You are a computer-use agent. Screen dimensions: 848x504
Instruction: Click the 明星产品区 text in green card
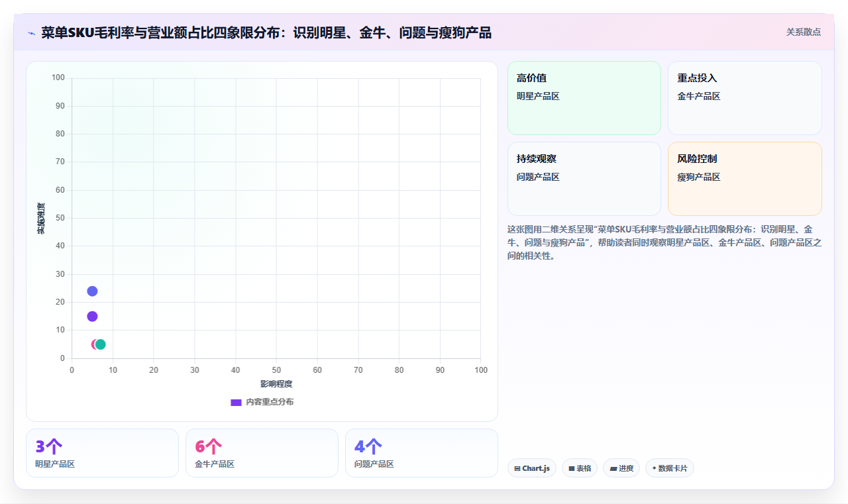pyautogui.click(x=538, y=96)
